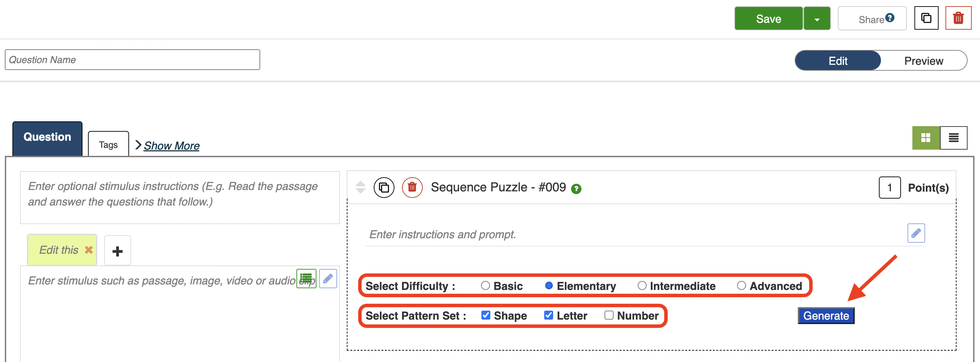Image resolution: width=980 pixels, height=362 pixels.
Task: Click the red trash icon in top toolbar
Action: click(958, 18)
